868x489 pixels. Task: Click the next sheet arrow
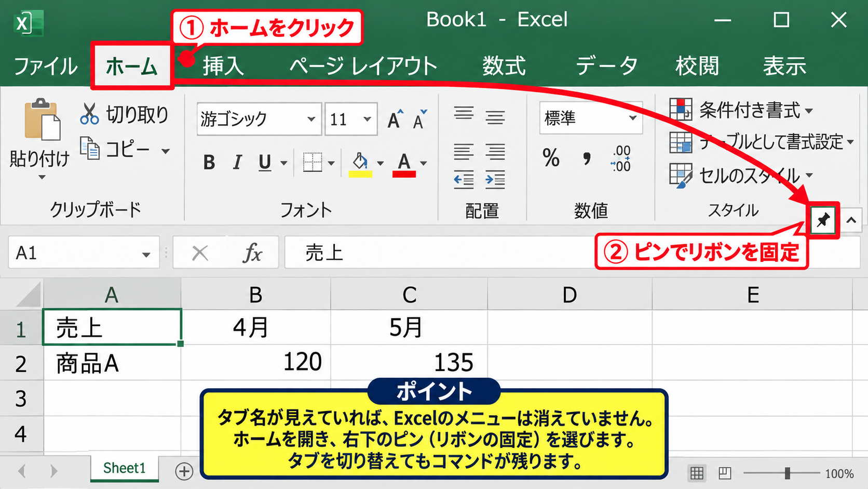[54, 471]
